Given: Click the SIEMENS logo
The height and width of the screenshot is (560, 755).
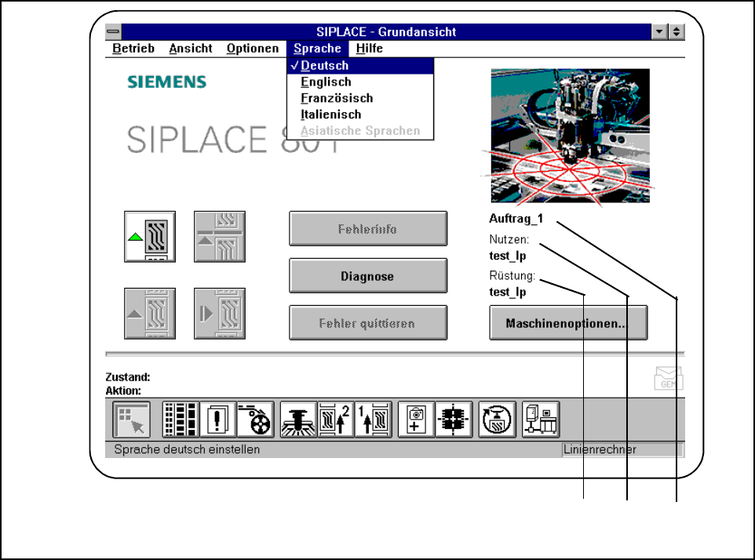Looking at the screenshot, I should click(x=166, y=82).
